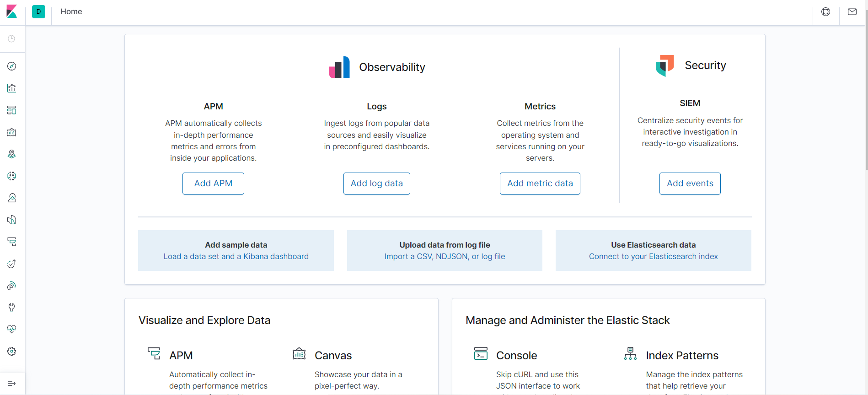Click Manage and Administer the Elastic Stack heading
Viewport: 868px width, 395px height.
568,320
